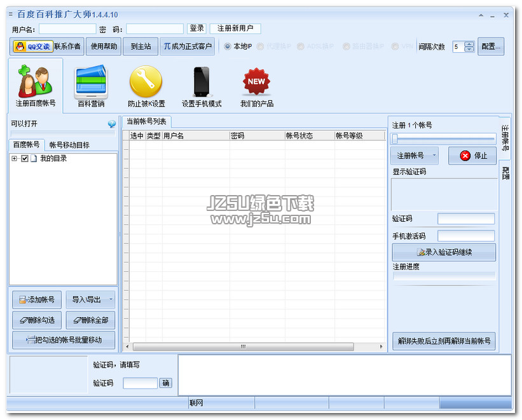
Task: Click the 帐号等级 column header
Action: tap(359, 136)
